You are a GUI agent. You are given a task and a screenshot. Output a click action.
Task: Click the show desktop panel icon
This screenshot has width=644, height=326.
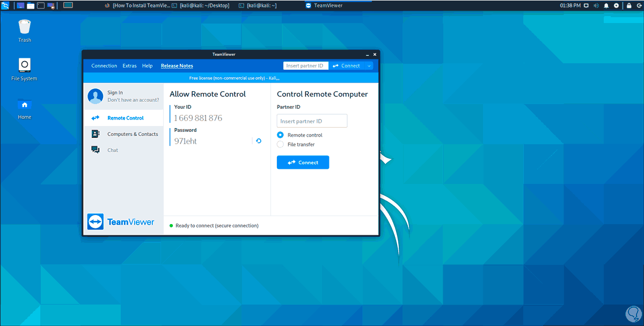point(21,5)
